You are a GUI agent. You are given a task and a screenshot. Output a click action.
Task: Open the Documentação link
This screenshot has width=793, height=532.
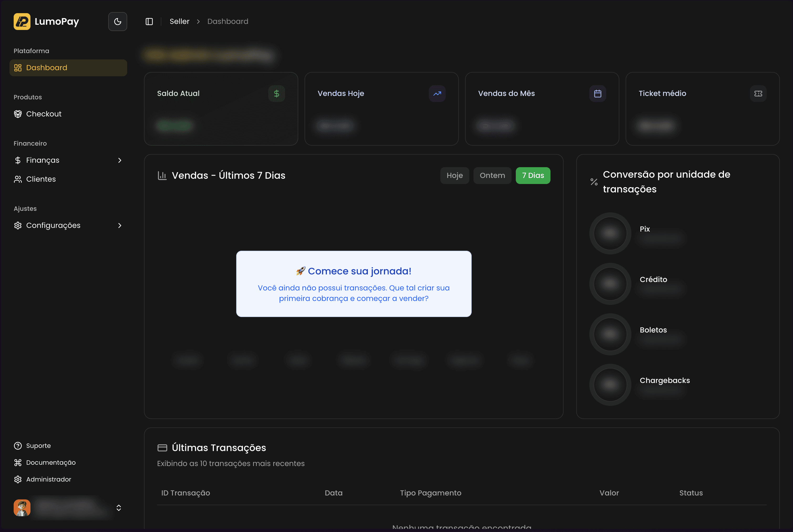pos(50,462)
